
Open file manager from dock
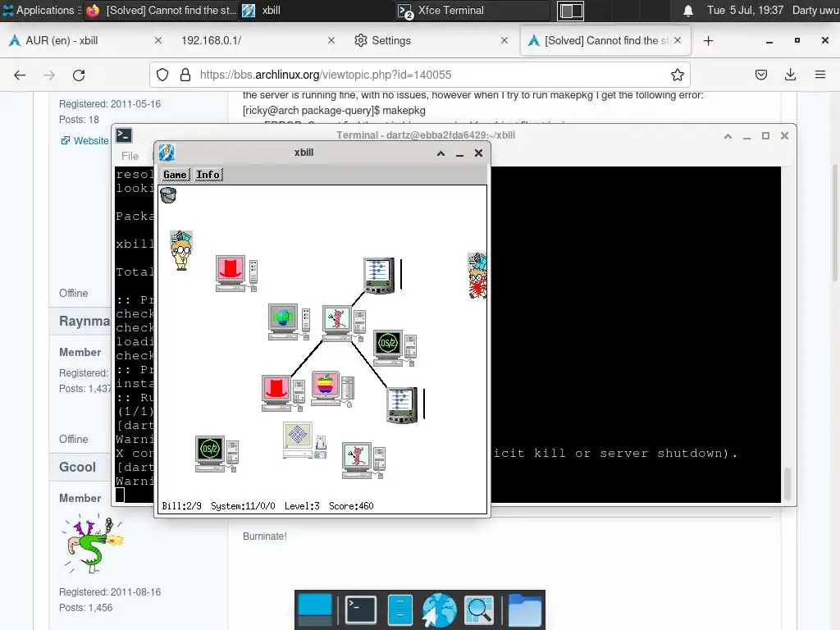coord(400,609)
